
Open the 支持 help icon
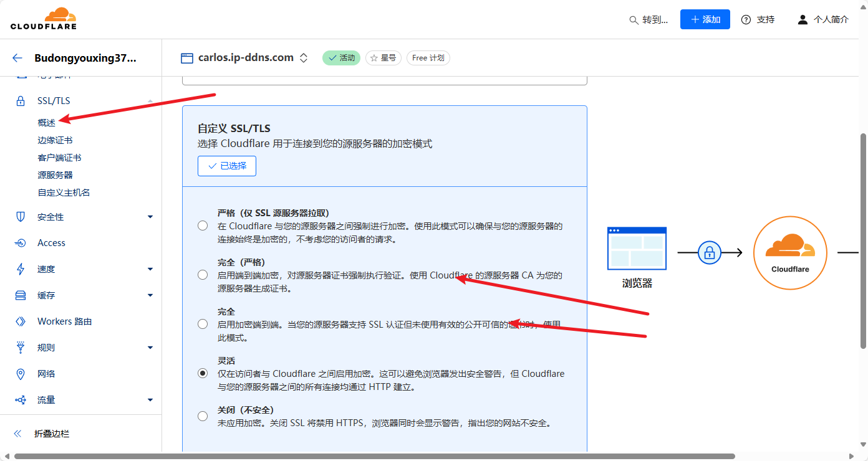pos(746,19)
